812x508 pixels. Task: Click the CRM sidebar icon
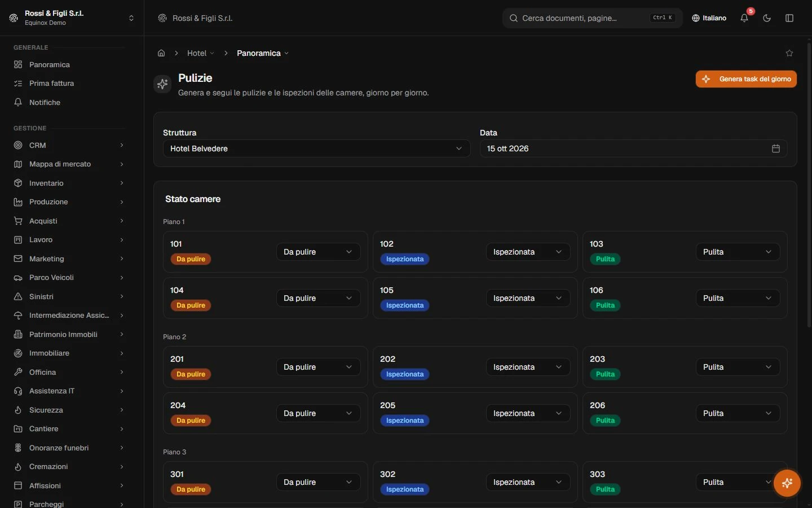point(18,145)
